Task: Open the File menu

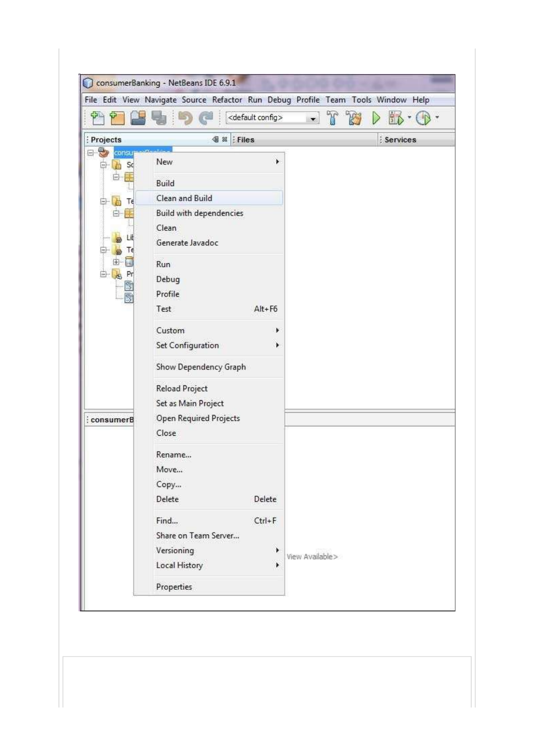Action: [91, 100]
